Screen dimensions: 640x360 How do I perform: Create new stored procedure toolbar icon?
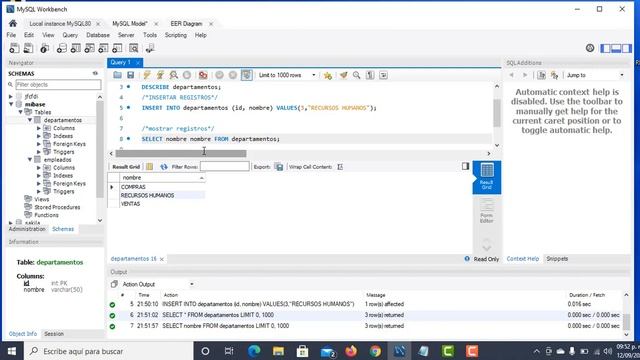coord(103,48)
